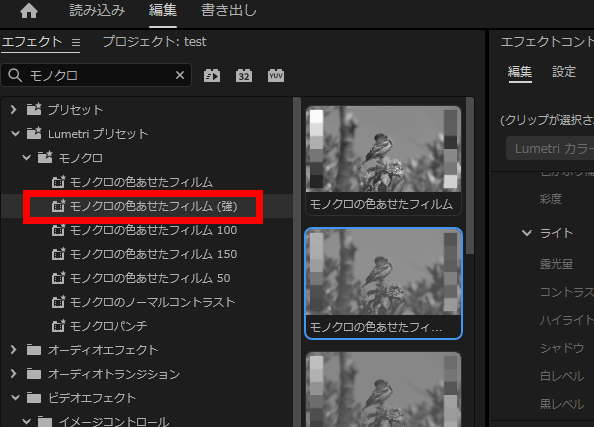
Task: Click the オーディオエフェクト folder icon
Action: [34, 350]
